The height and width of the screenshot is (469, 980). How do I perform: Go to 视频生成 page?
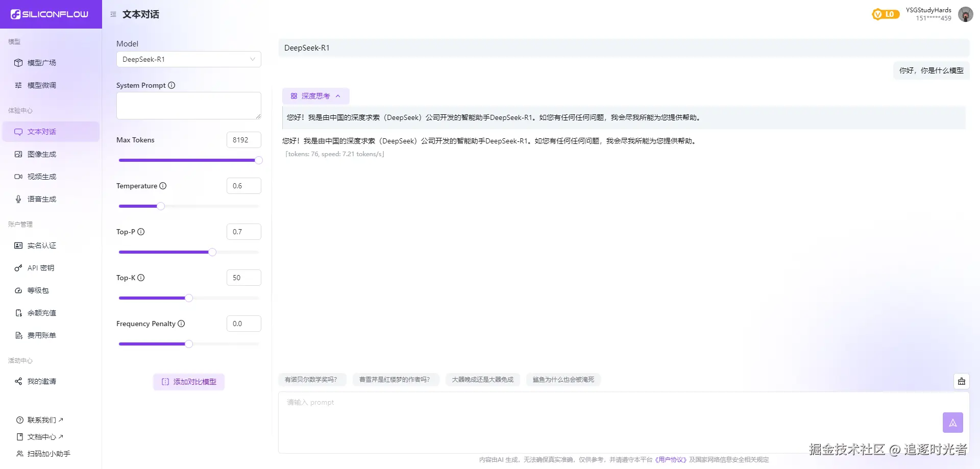[x=51, y=177]
